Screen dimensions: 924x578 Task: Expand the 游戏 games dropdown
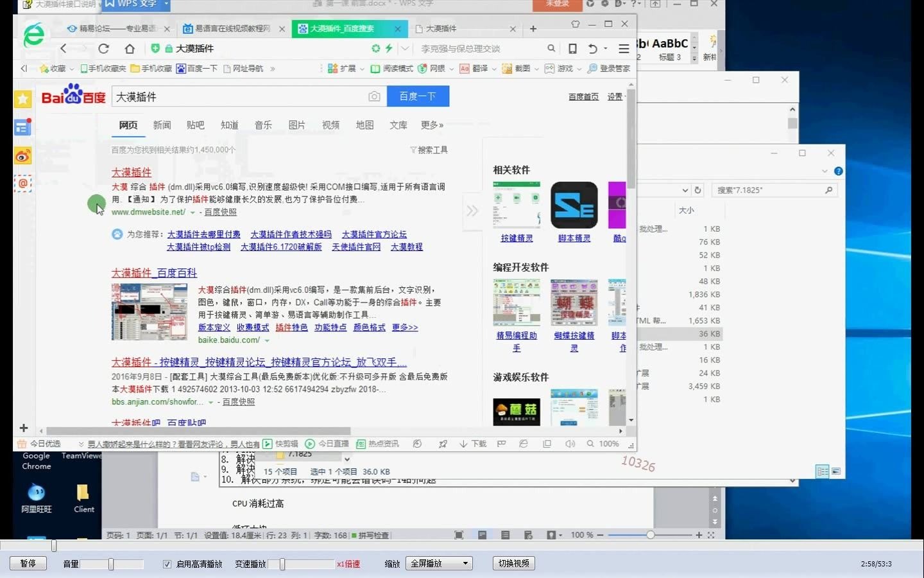(579, 69)
